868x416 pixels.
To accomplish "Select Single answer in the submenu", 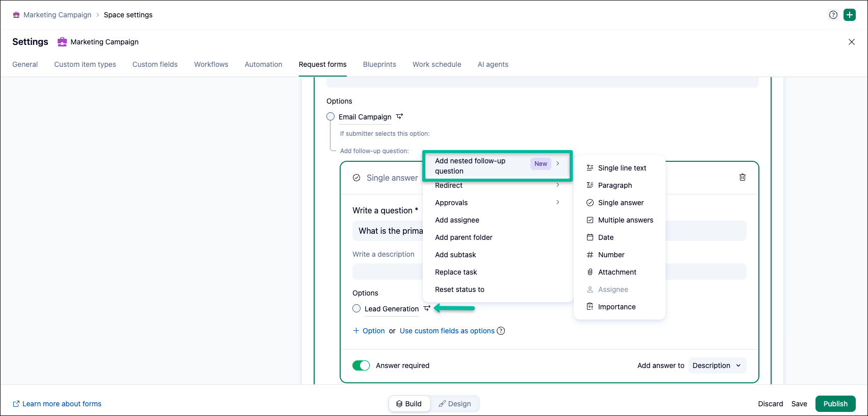I will (620, 203).
